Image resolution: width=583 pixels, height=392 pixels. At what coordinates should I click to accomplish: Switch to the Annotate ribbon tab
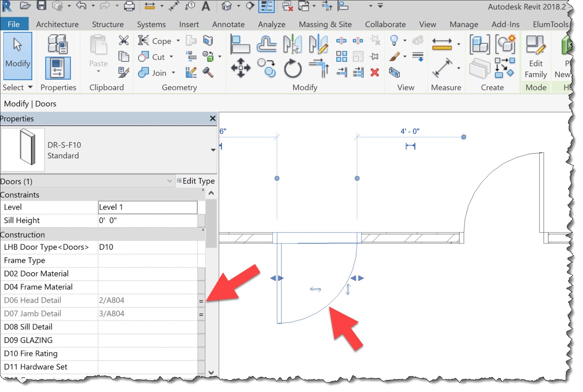228,24
